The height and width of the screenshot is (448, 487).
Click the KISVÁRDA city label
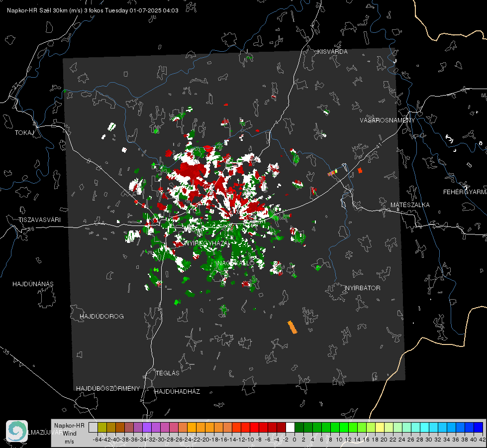(x=332, y=52)
